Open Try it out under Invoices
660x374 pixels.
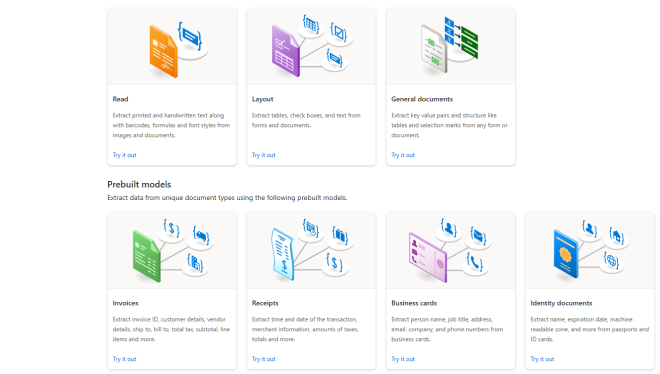tap(125, 359)
